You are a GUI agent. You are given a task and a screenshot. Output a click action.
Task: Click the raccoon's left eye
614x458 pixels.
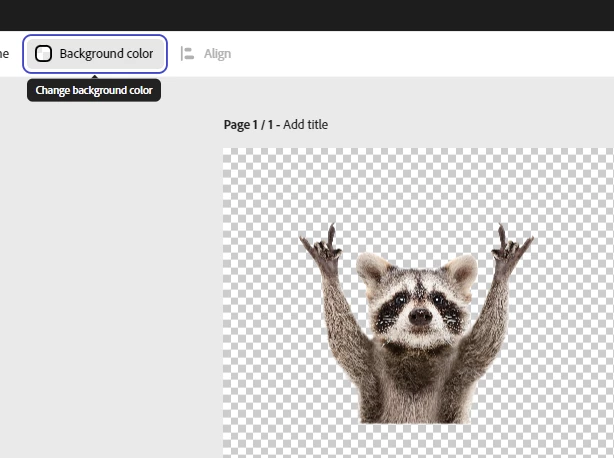point(400,301)
